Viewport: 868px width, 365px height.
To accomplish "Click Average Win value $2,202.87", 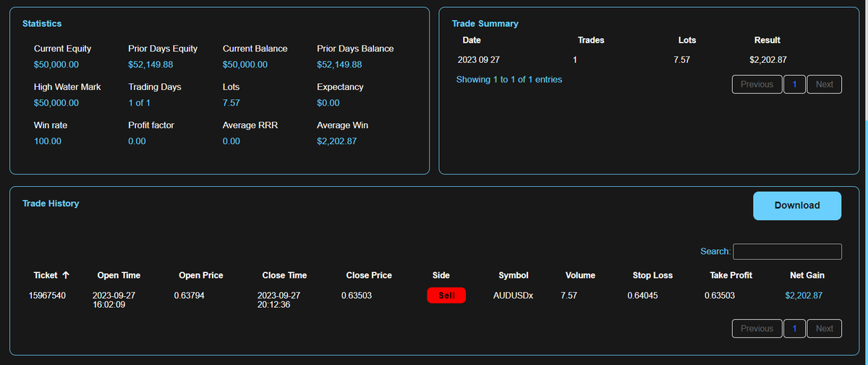I will pos(337,141).
